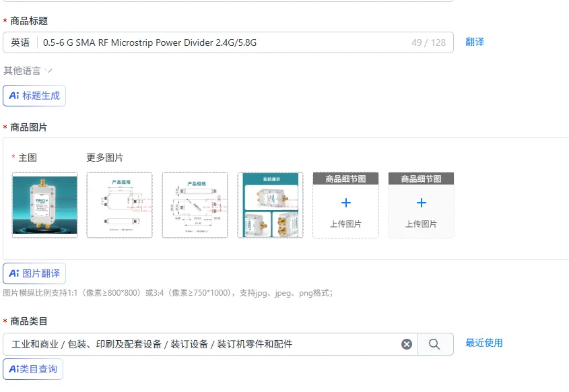Click the AI 标题生成 button

34,96
